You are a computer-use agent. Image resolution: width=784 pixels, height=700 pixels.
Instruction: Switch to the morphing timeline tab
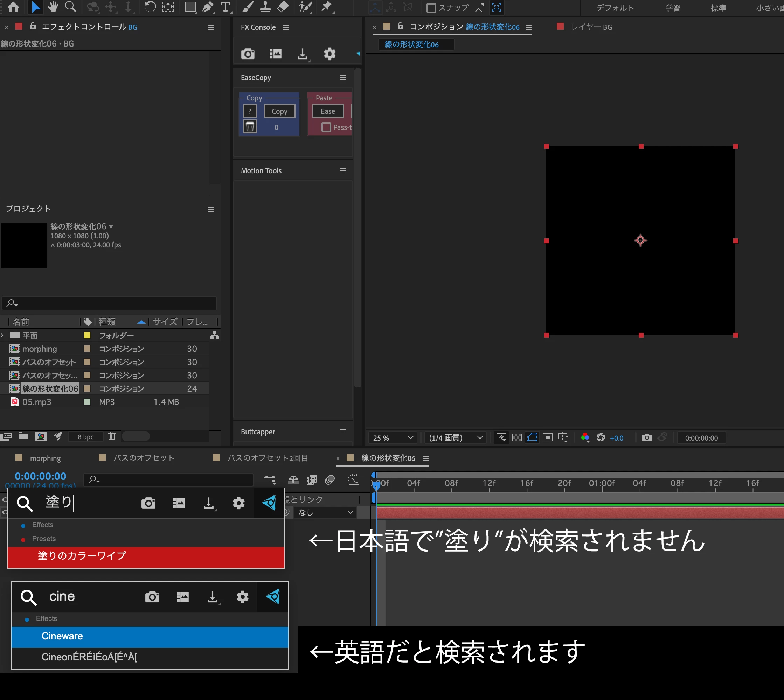(x=45, y=458)
